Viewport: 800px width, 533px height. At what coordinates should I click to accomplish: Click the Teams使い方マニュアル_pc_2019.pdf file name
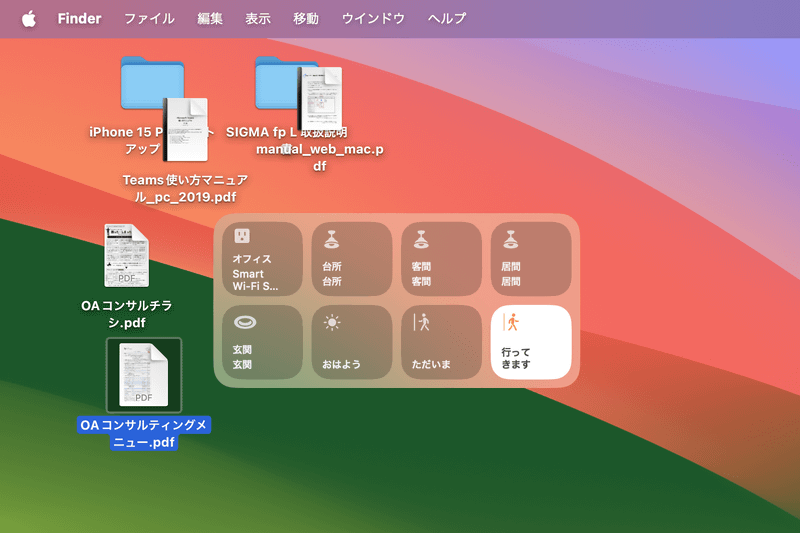point(185,188)
